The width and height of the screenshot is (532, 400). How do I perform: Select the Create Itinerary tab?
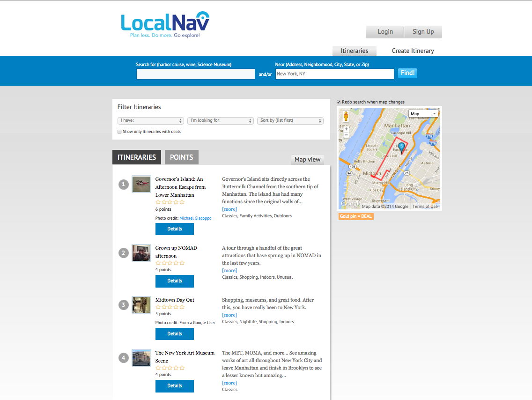[x=413, y=51]
